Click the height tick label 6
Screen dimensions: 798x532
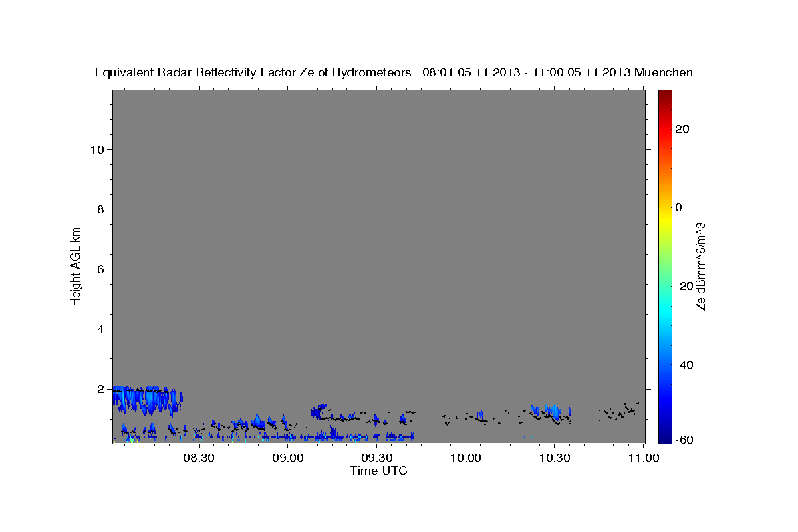(100, 269)
